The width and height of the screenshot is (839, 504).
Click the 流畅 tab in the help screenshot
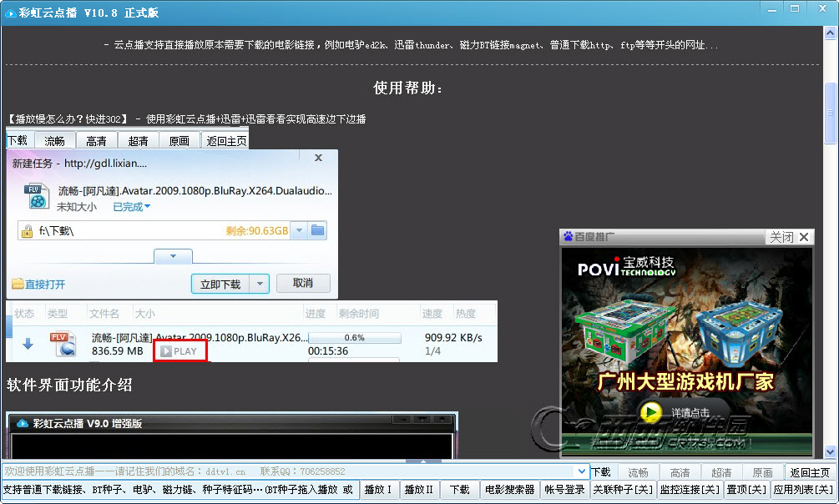pyautogui.click(x=54, y=141)
